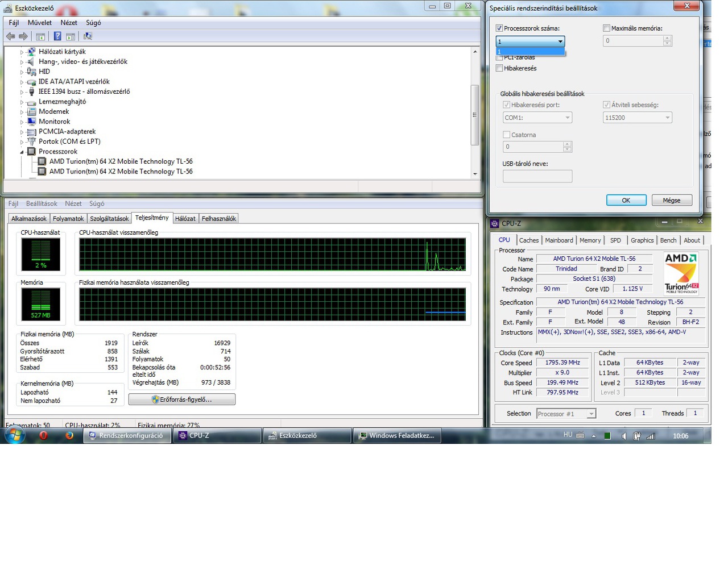Image resolution: width=728 pixels, height=566 pixels.
Task: Select the Hálózati kártyák network card icon
Action: 32,52
